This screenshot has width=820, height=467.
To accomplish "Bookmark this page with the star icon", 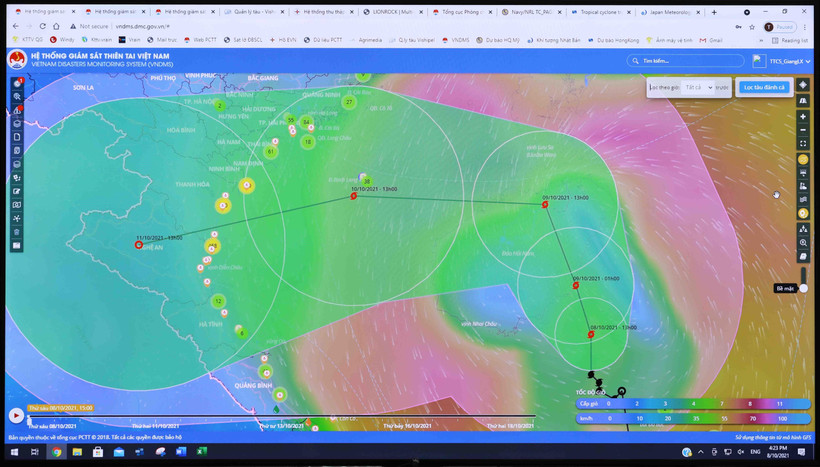I will click(752, 27).
